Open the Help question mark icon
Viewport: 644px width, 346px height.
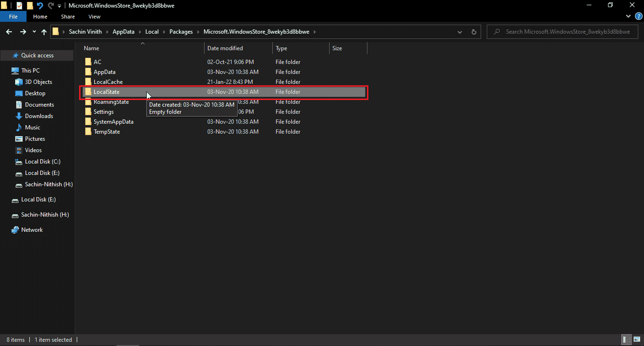[x=638, y=17]
